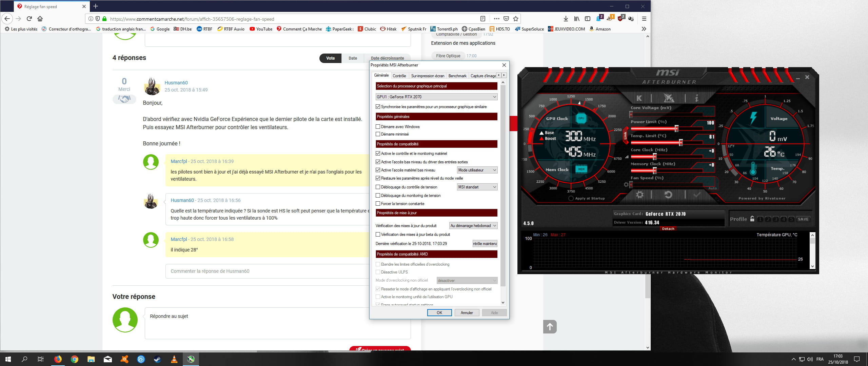Open the Windows Start menu
868x366 pixels.
tap(8, 359)
